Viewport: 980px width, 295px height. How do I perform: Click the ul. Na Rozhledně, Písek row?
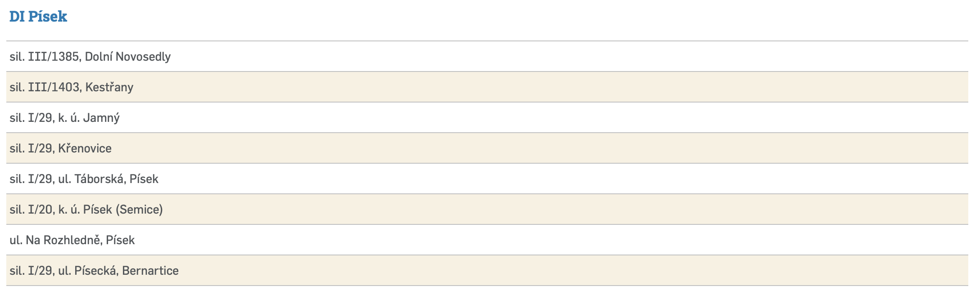pyautogui.click(x=72, y=240)
